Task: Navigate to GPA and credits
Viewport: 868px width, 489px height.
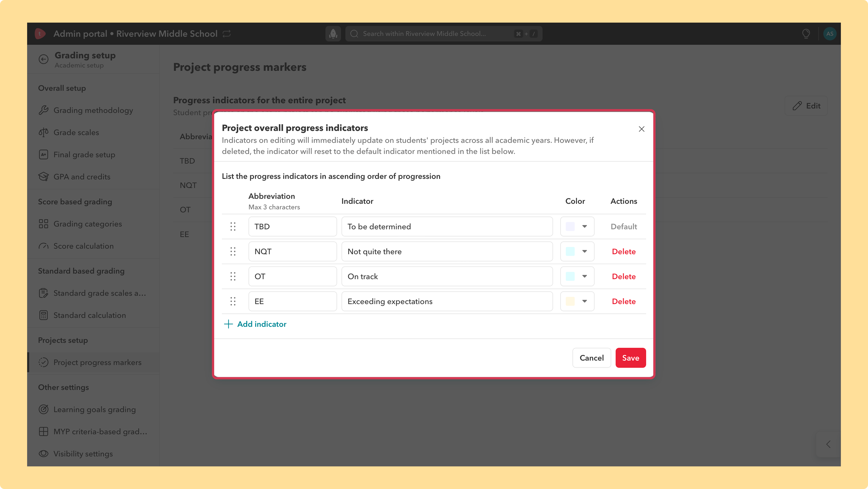Action: coord(93,177)
